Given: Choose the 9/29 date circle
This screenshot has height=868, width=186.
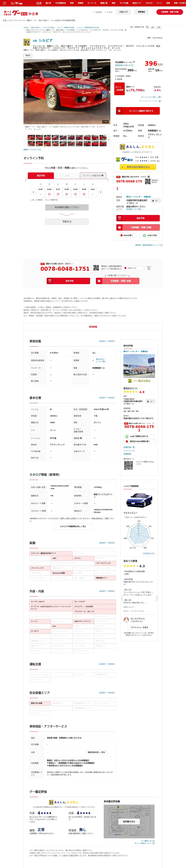Looking at the screenshot, I should click(x=75, y=194).
